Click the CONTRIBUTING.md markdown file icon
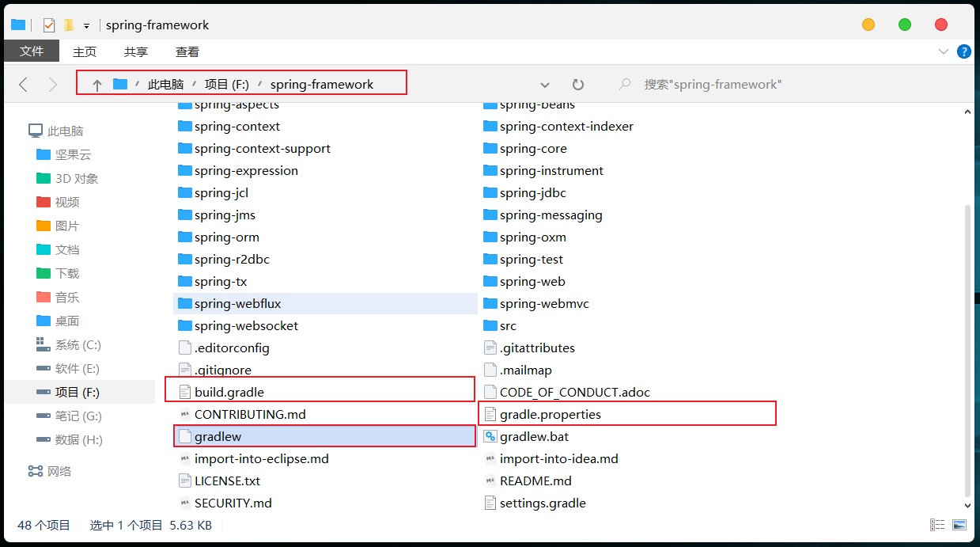 (185, 414)
